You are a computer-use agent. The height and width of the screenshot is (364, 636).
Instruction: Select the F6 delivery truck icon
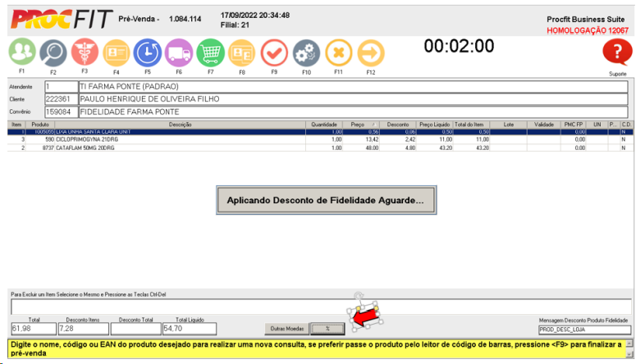pos(179,52)
